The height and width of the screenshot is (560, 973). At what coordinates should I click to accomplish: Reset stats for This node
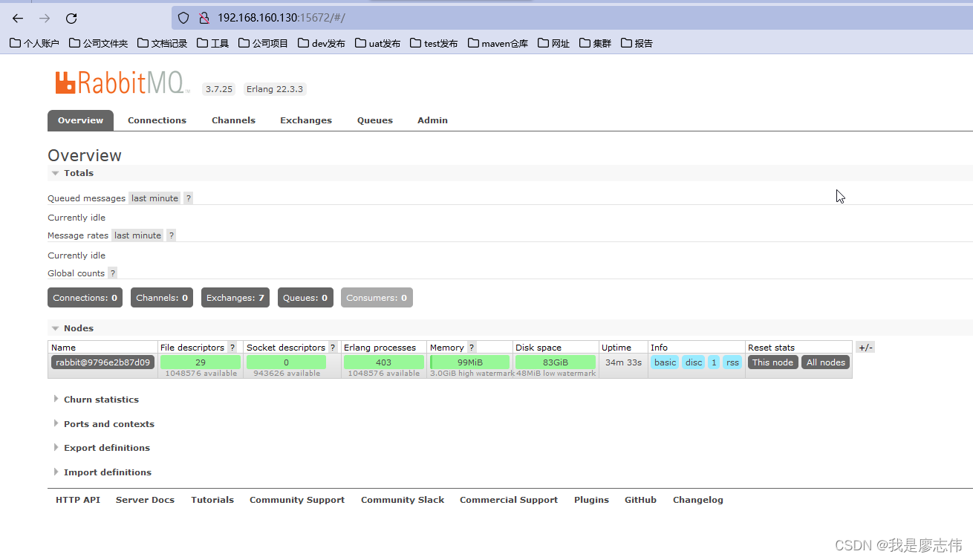click(x=772, y=362)
